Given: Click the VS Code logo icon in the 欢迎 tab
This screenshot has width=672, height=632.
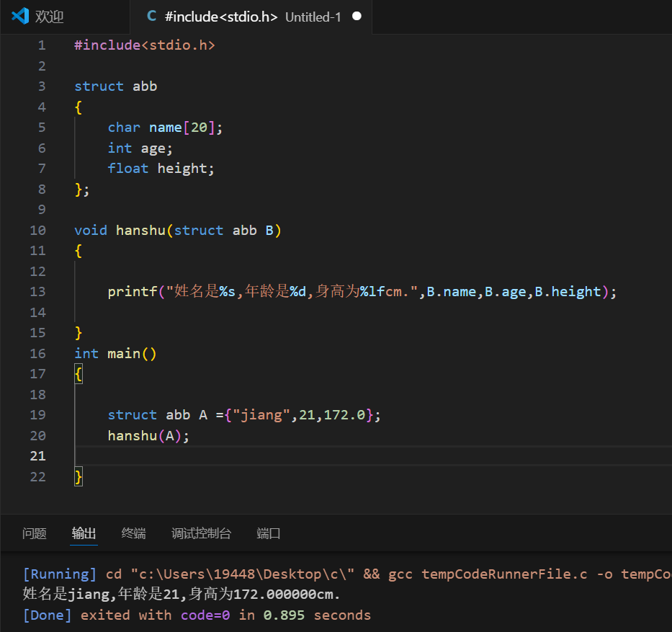Looking at the screenshot, I should pos(19,17).
